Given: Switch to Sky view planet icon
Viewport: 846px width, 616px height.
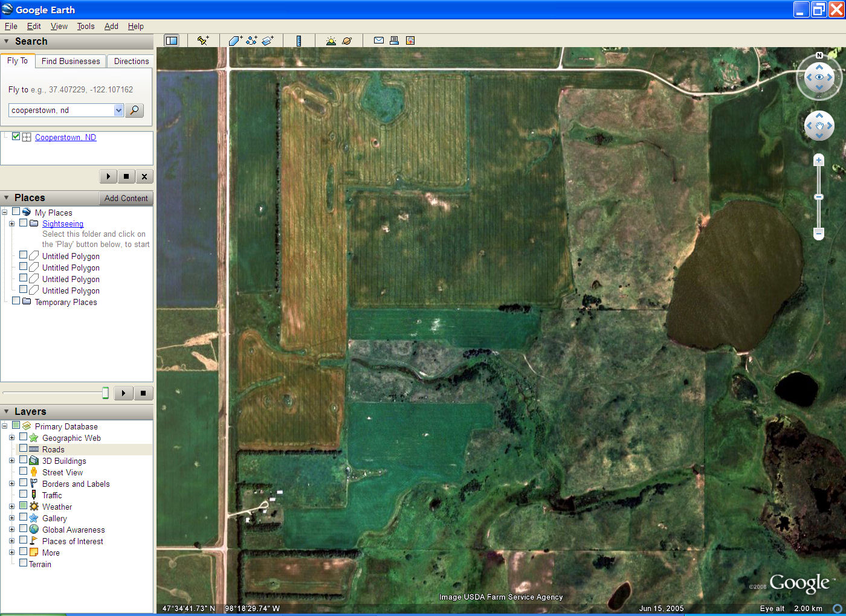Looking at the screenshot, I should (347, 40).
